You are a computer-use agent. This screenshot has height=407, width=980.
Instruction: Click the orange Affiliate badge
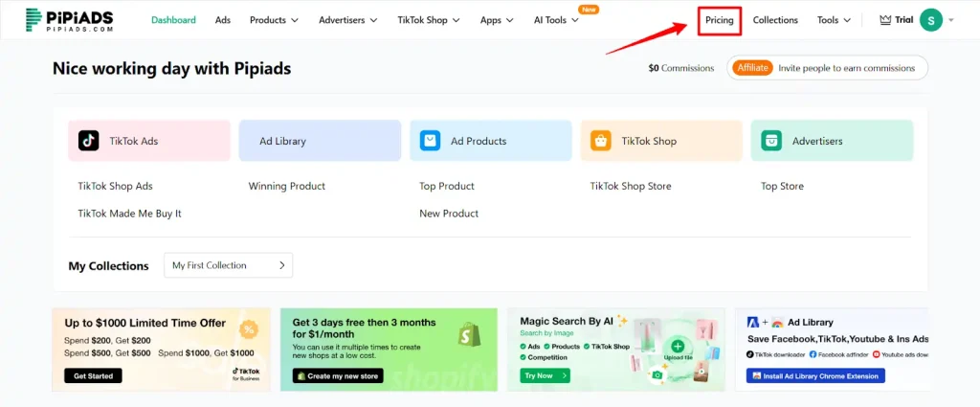[752, 68]
